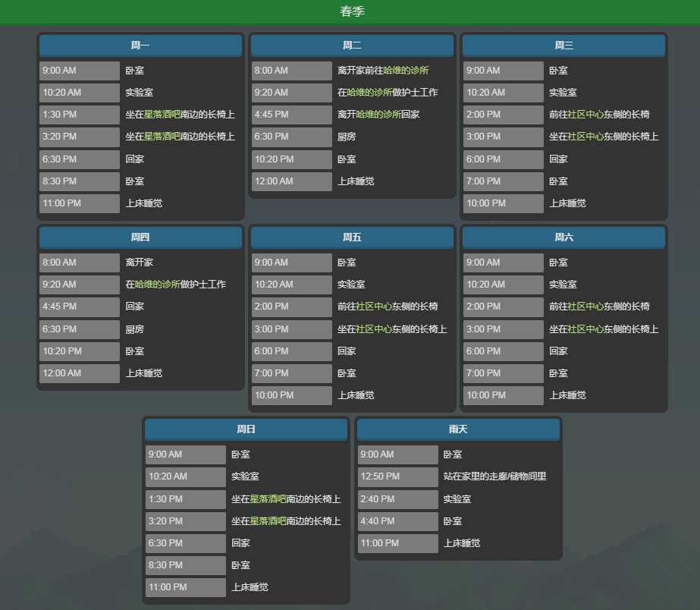Click the 春季 season header bar
The image size is (700, 610).
point(350,11)
